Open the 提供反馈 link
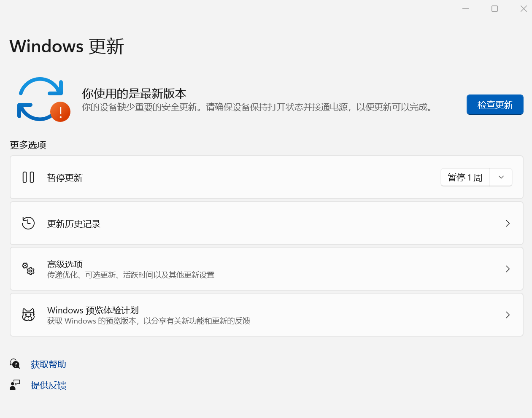 49,385
